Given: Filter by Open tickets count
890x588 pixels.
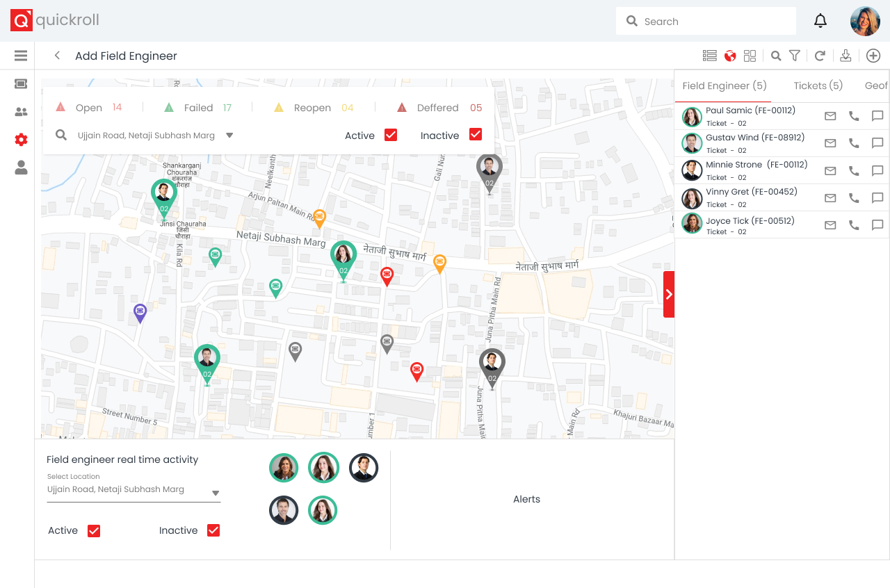Looking at the screenshot, I should [89, 108].
